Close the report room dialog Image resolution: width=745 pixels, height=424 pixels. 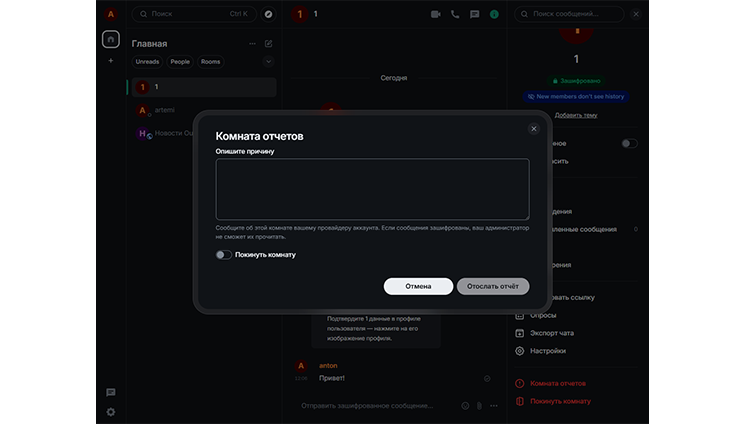pos(533,129)
